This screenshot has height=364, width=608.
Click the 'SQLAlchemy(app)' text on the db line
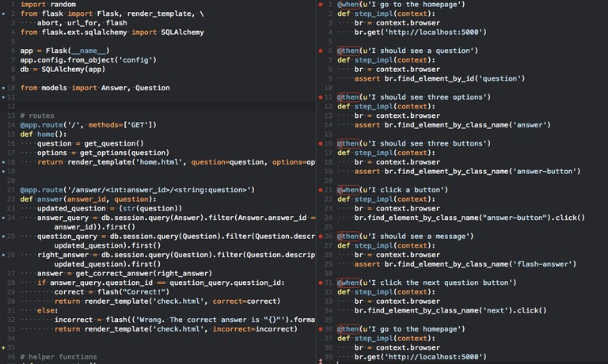click(x=73, y=69)
